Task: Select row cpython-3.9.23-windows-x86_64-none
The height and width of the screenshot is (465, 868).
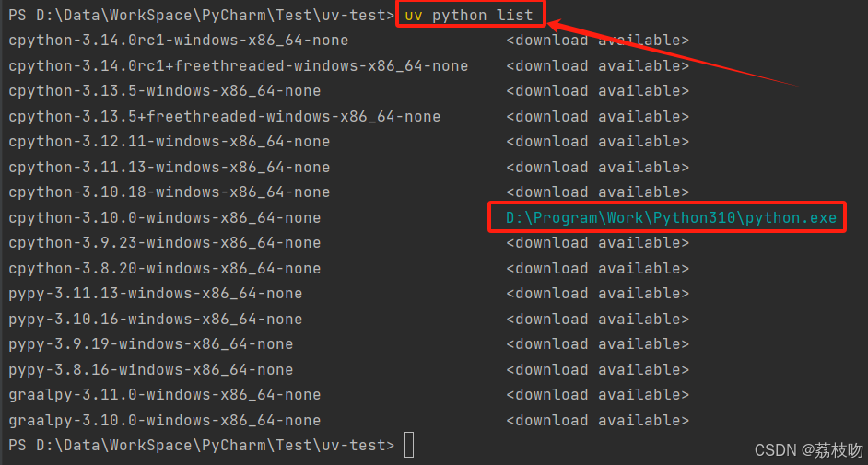Action: point(164,243)
